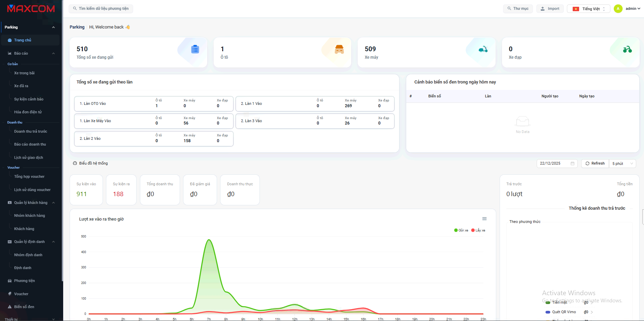The width and height of the screenshot is (644, 321).
Task: Click the Refresh button
Action: (595, 164)
